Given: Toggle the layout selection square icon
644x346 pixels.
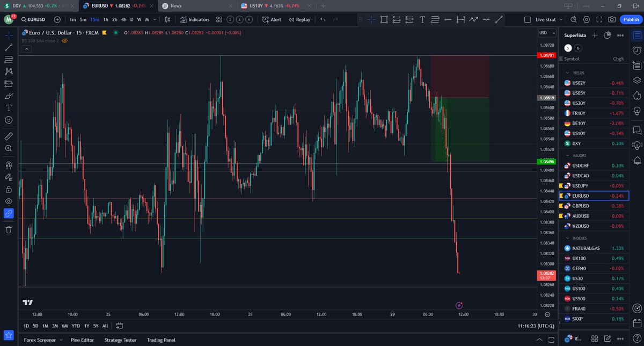Looking at the screenshot, I should point(526,19).
